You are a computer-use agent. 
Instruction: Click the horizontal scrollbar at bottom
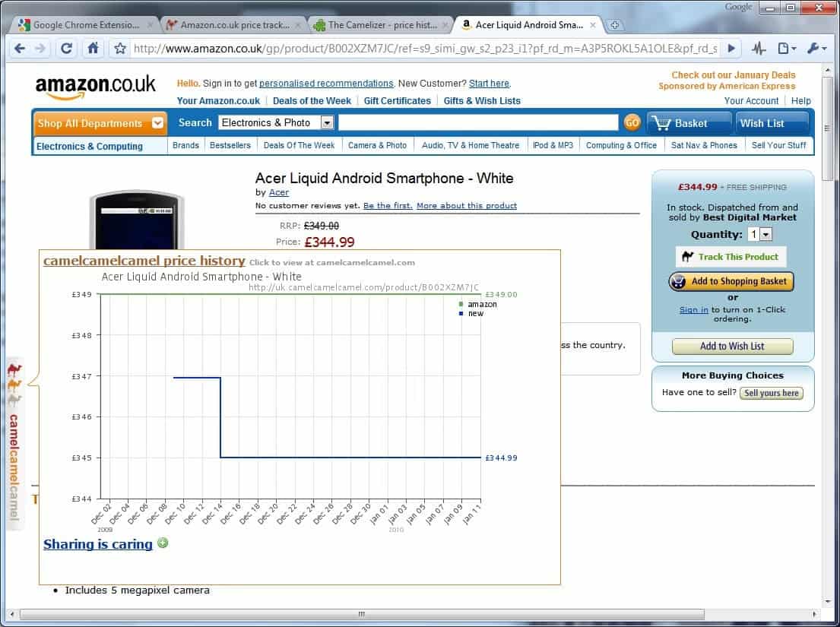click(x=361, y=613)
